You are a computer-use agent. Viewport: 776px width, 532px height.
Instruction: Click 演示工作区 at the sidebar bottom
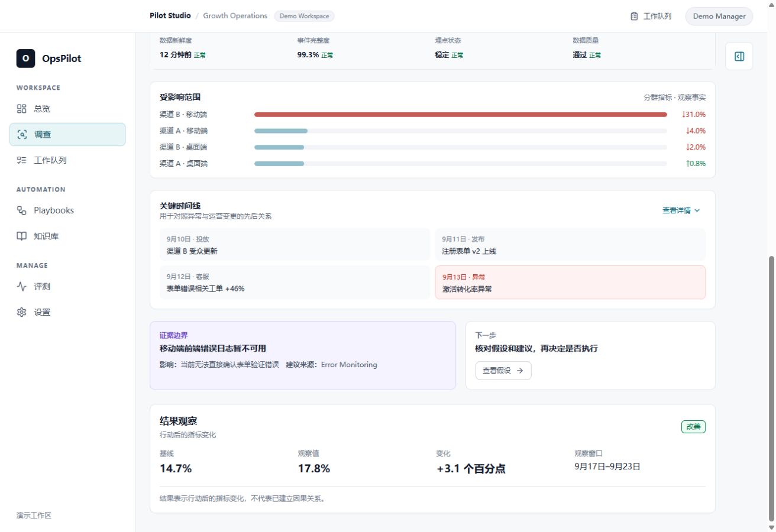pos(34,515)
